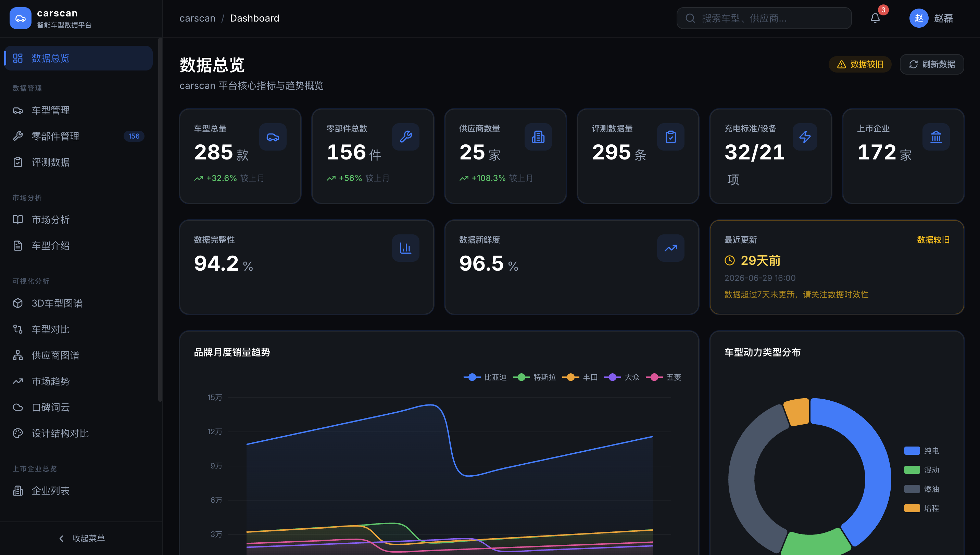The width and height of the screenshot is (980, 555).
Task: Toggle 增程 in the donut legend
Action: click(x=921, y=508)
